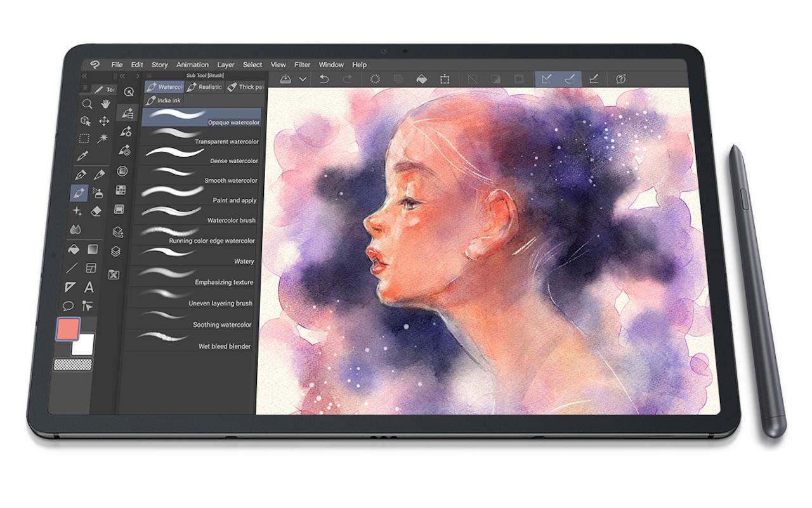Select the Auto select magic wand tool
The height and width of the screenshot is (508, 812).
(103, 138)
